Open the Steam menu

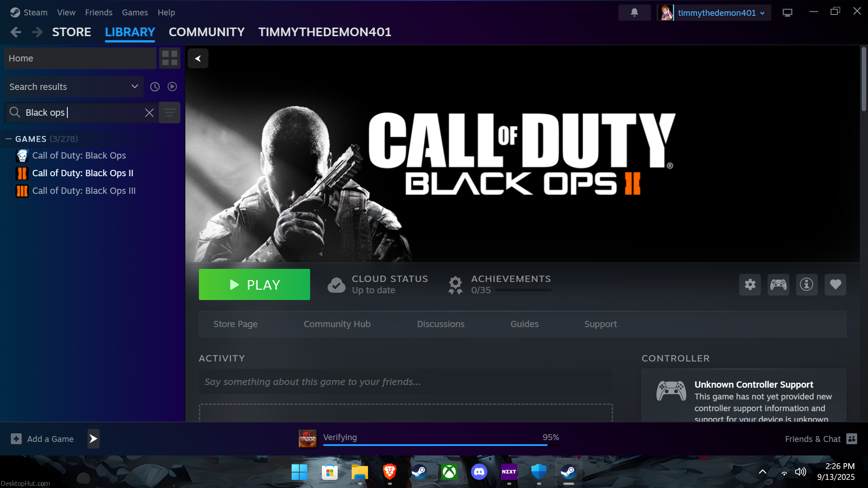coord(29,13)
